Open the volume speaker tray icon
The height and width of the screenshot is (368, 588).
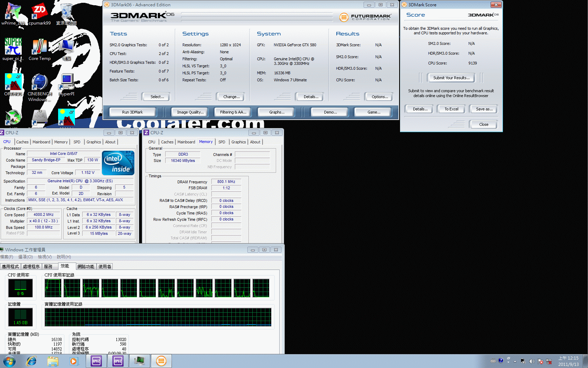532,361
